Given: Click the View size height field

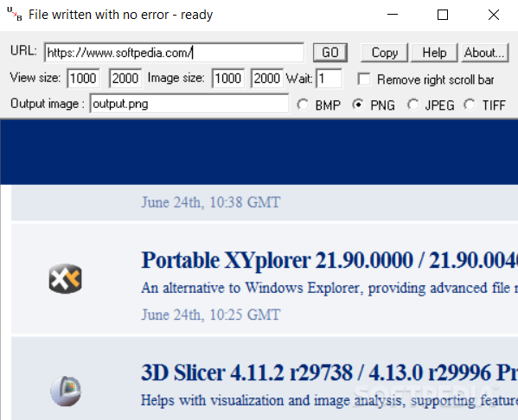Looking at the screenshot, I should click(125, 79).
